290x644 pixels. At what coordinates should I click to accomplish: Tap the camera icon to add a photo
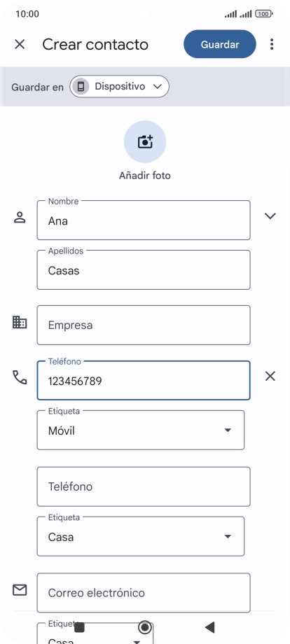(145, 141)
